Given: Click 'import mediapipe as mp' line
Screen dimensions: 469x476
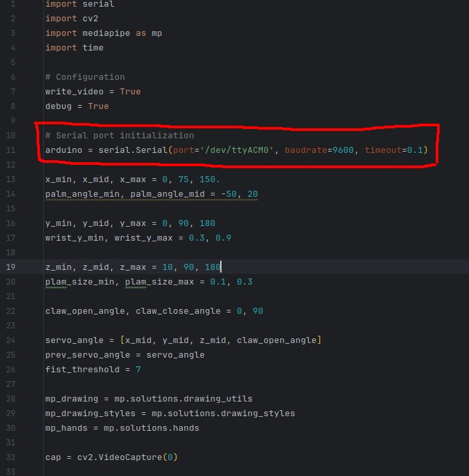Looking at the screenshot, I should 104,33.
